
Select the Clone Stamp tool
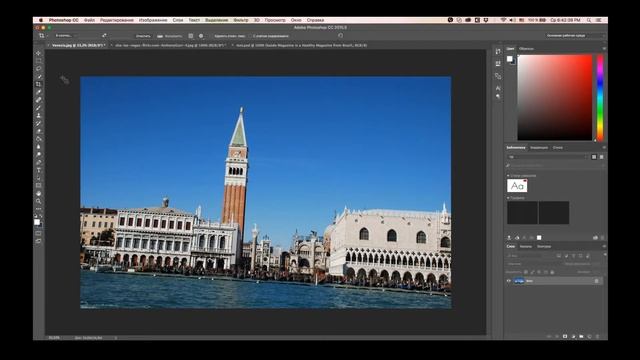tap(39, 116)
